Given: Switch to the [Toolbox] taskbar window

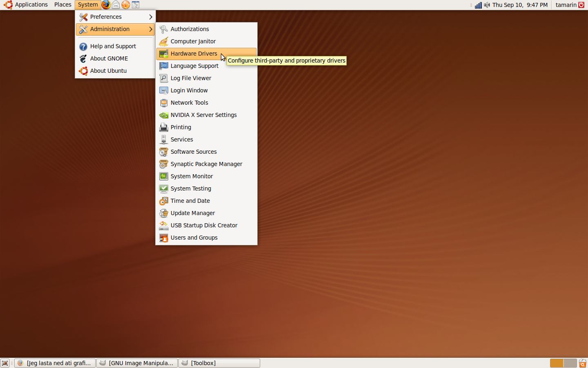Looking at the screenshot, I should pos(219,363).
